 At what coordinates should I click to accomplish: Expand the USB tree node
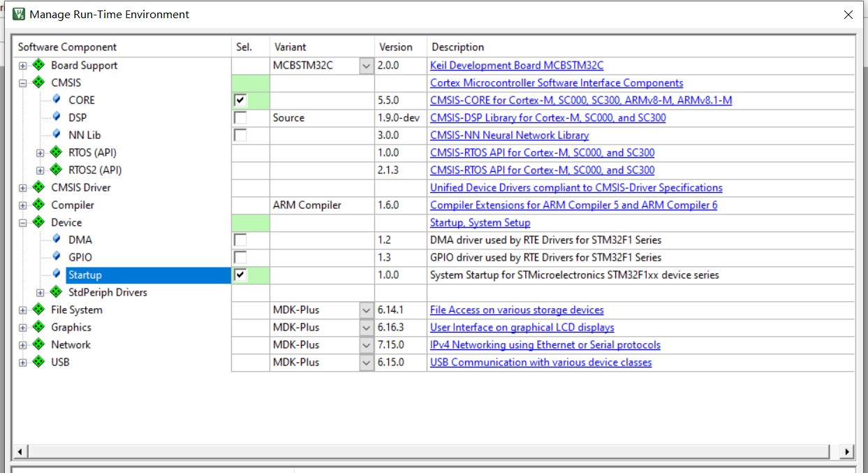[23, 363]
